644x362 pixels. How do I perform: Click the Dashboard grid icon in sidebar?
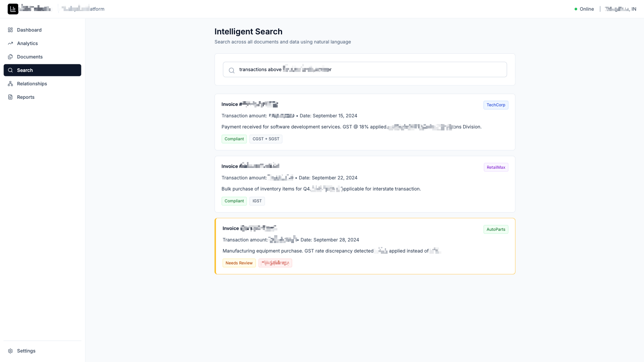click(x=10, y=30)
